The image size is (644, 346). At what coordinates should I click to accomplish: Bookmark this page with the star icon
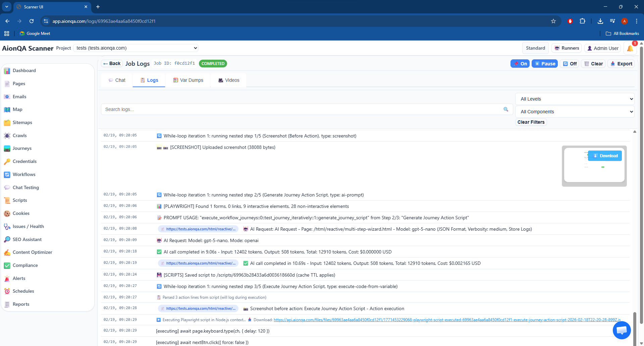tap(553, 21)
